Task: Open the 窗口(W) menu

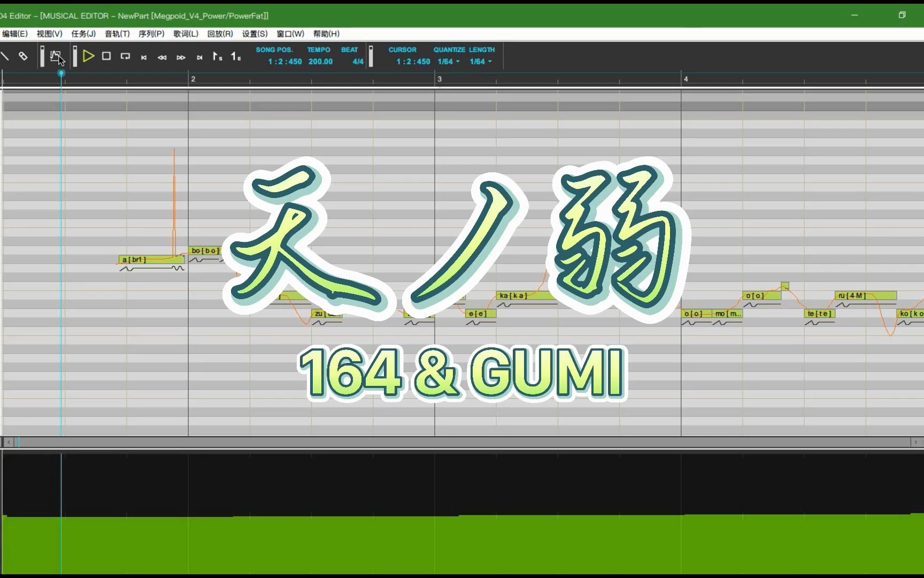Action: point(290,34)
